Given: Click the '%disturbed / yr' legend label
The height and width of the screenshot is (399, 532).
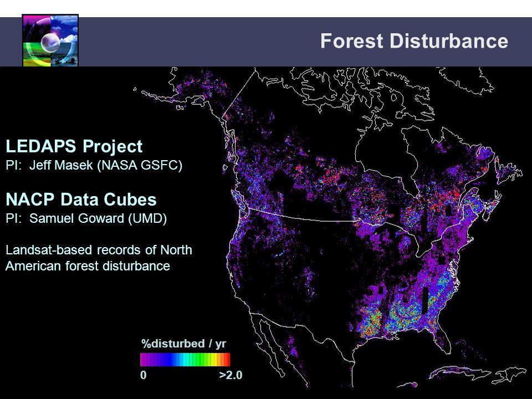Looking at the screenshot, I should click(x=183, y=344).
